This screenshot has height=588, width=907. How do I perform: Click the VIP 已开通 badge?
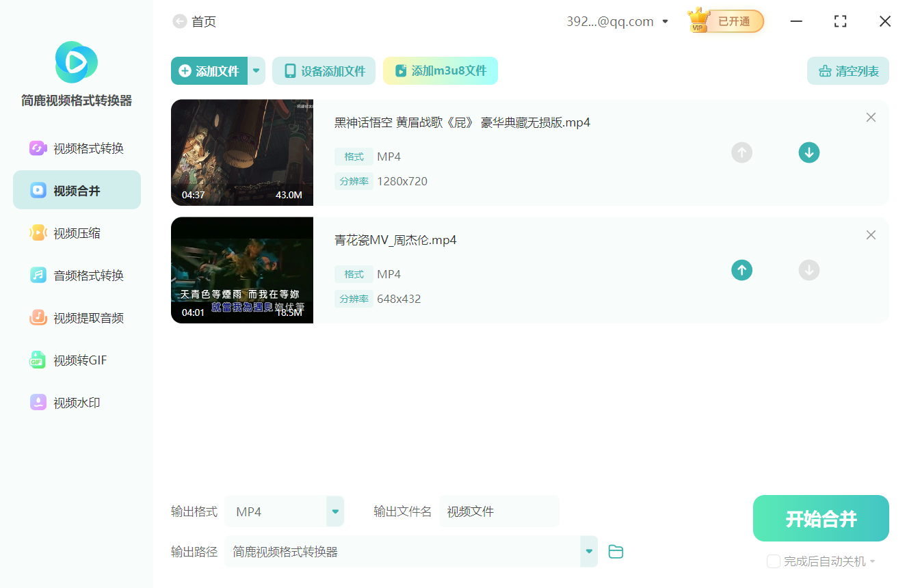pos(725,21)
